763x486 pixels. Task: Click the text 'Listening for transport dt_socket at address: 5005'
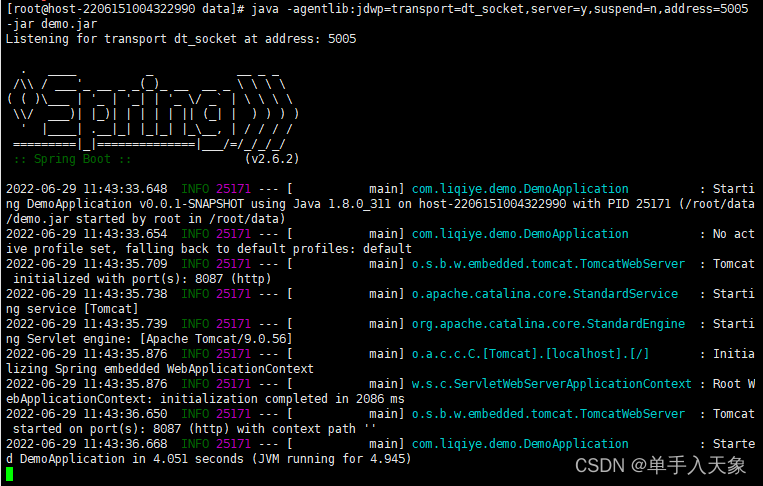(x=181, y=39)
